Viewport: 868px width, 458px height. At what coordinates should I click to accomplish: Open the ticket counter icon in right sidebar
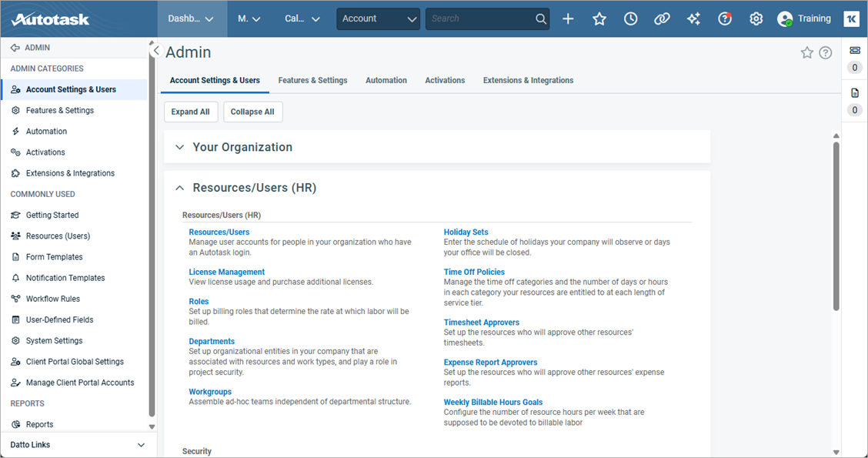click(853, 49)
